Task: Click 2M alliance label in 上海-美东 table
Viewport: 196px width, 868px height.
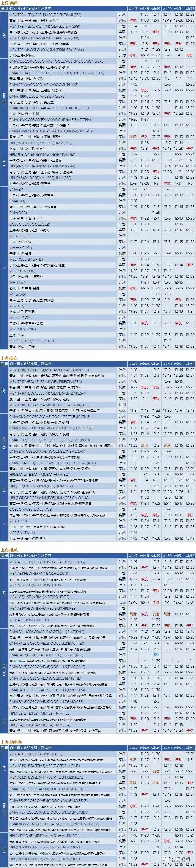Action: coord(4,390)
